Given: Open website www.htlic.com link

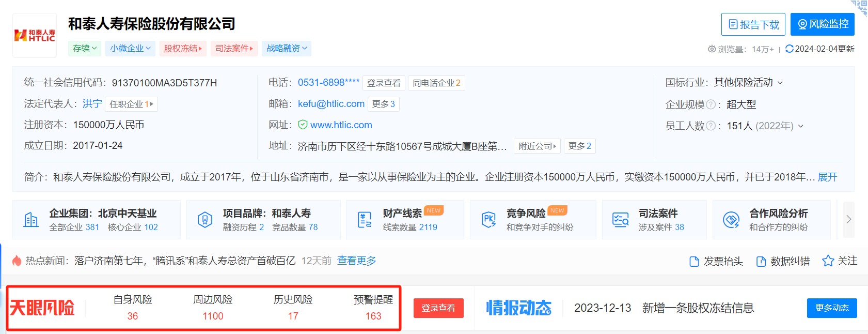Looking at the screenshot, I should (341, 125).
